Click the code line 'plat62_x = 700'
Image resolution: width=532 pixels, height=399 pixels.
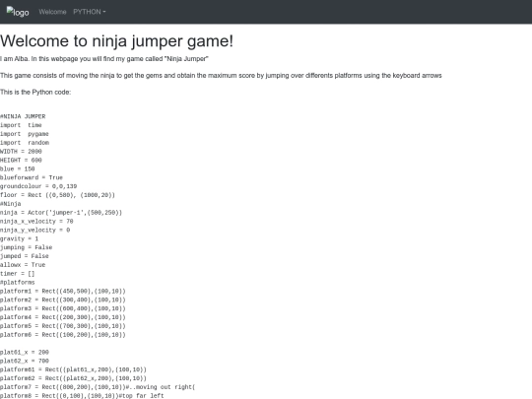click(25, 361)
